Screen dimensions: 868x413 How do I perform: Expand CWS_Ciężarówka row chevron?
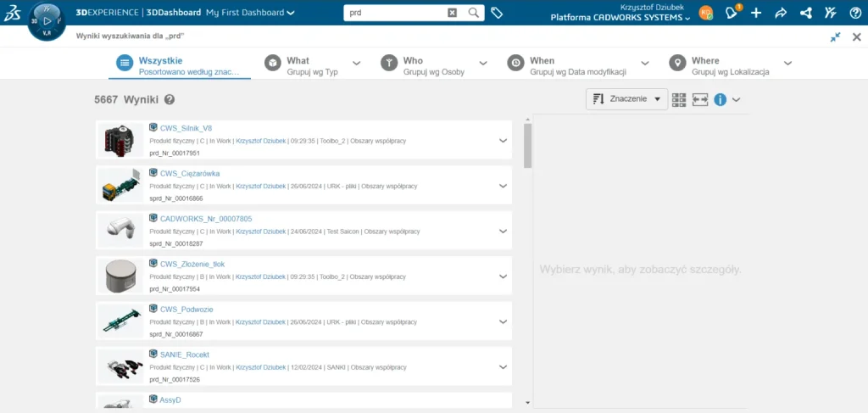tap(503, 186)
